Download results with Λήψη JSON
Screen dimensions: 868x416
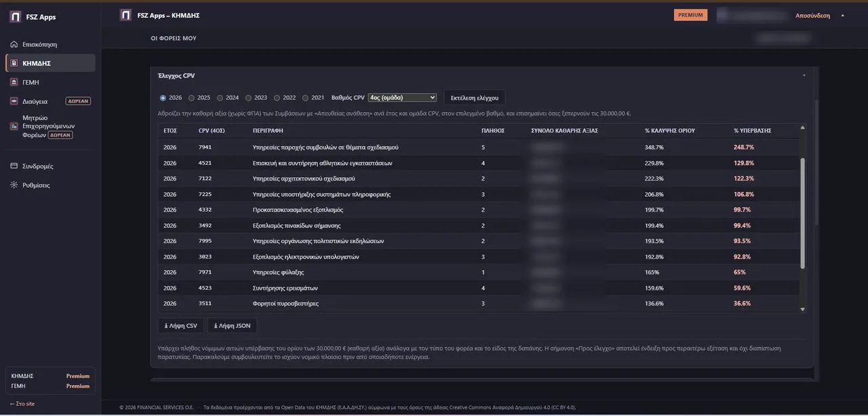(232, 326)
